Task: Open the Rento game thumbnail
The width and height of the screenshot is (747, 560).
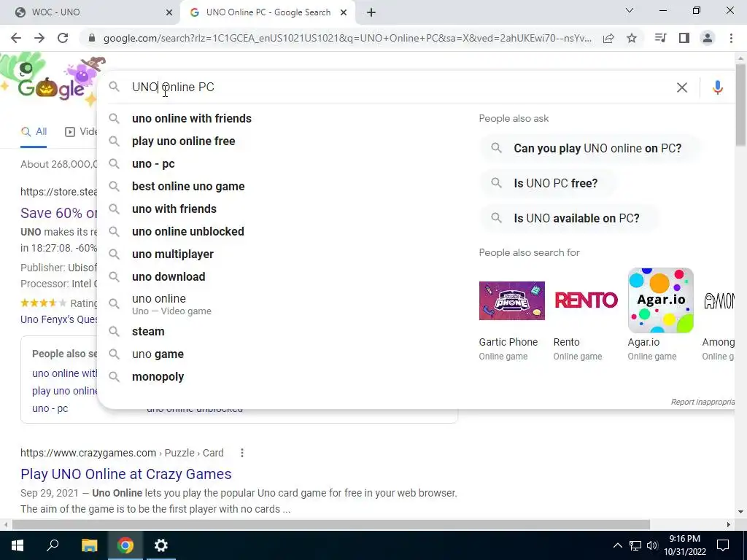Action: click(586, 300)
